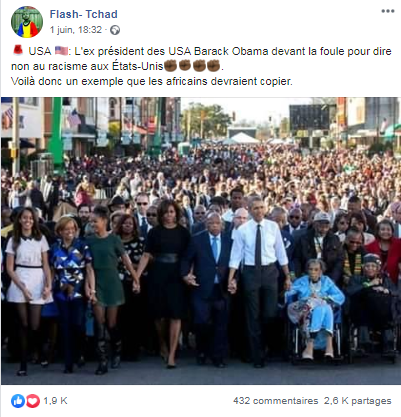
Task: Click the last raised fist emoji
Action: coord(213,66)
